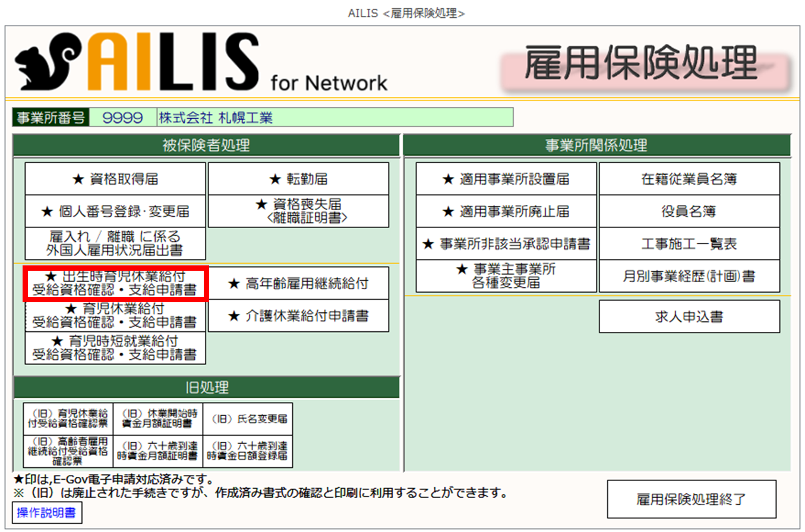This screenshot has height=532, width=805.
Task: Open 出生時育児休業給付 application highlighted in red
Action: 115,284
